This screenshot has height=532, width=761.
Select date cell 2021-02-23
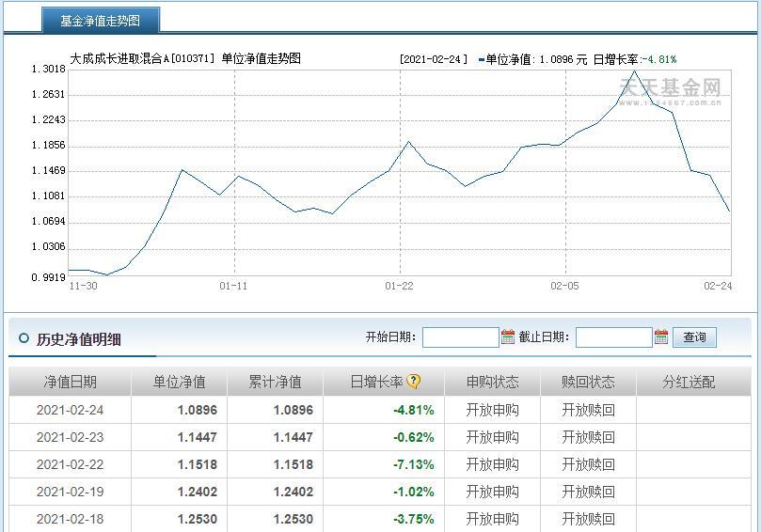70,437
